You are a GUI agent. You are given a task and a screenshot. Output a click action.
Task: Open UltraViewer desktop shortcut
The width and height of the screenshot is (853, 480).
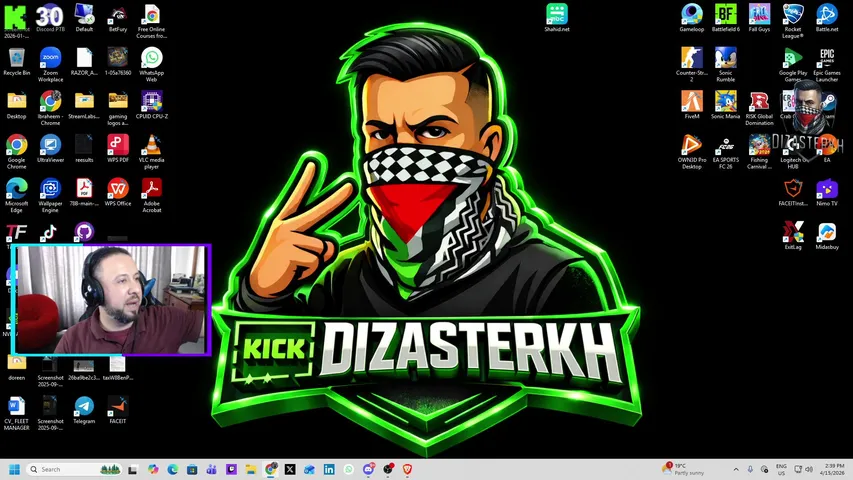click(x=50, y=149)
